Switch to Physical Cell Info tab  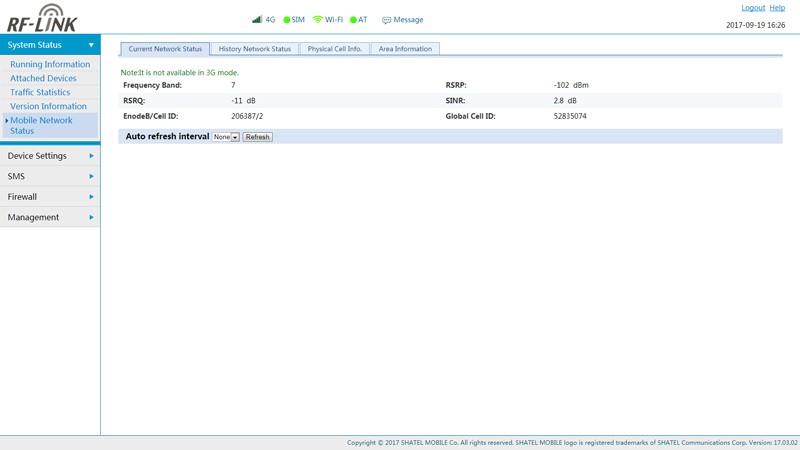(x=334, y=49)
